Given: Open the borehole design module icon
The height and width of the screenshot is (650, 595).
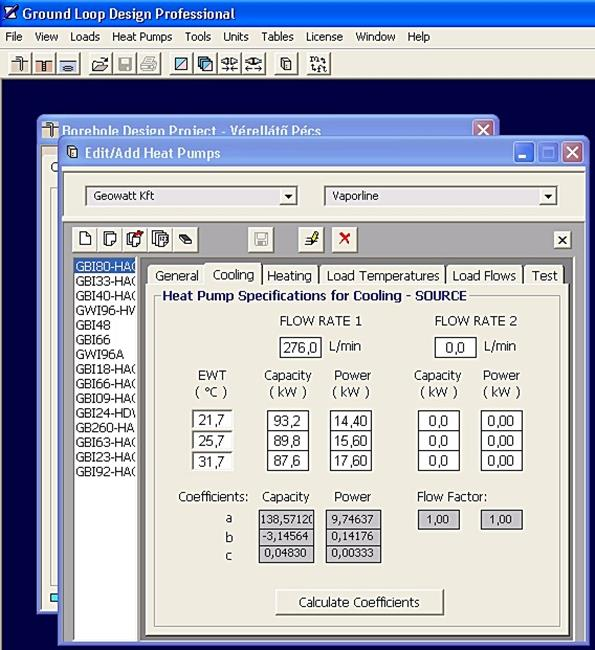Looking at the screenshot, I should 19,64.
